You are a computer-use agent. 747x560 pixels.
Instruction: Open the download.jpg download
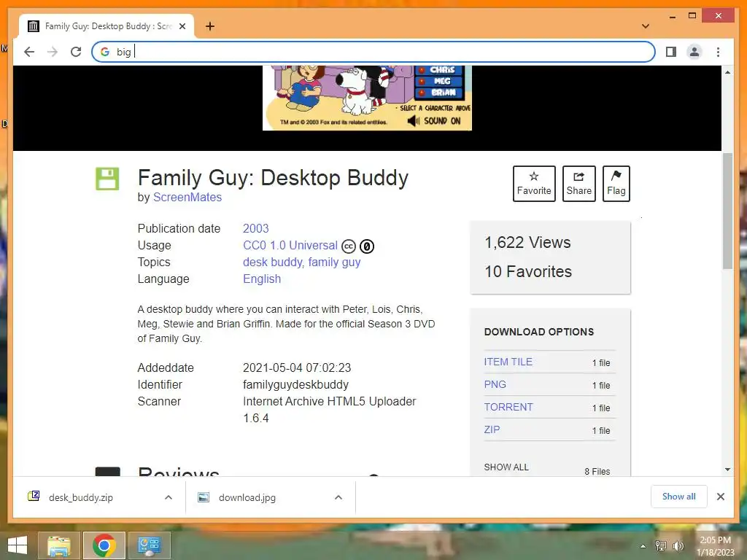coord(247,497)
